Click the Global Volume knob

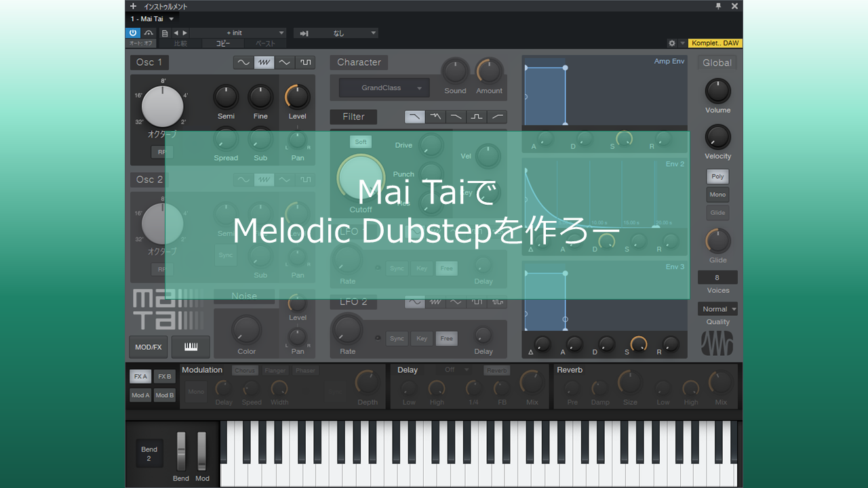pyautogui.click(x=718, y=91)
